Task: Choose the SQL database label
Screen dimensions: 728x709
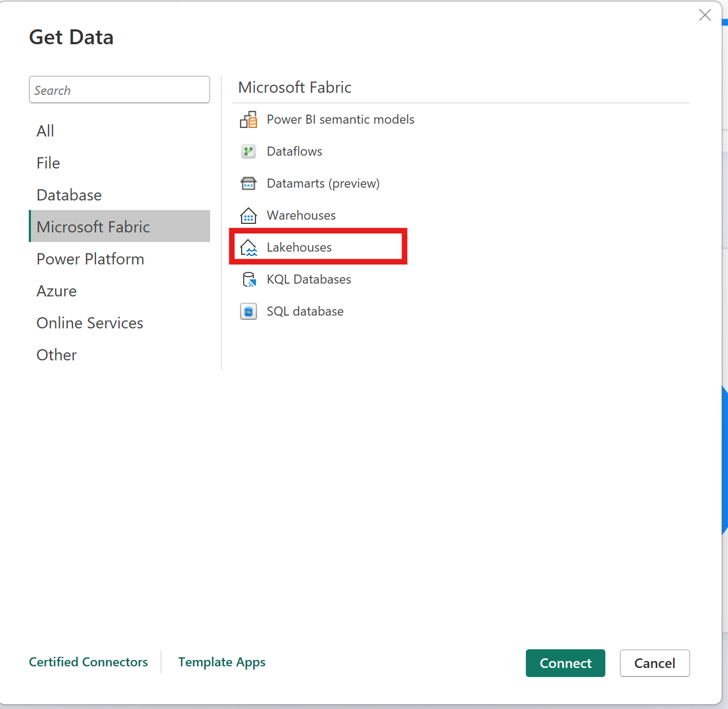Action: coord(305,311)
